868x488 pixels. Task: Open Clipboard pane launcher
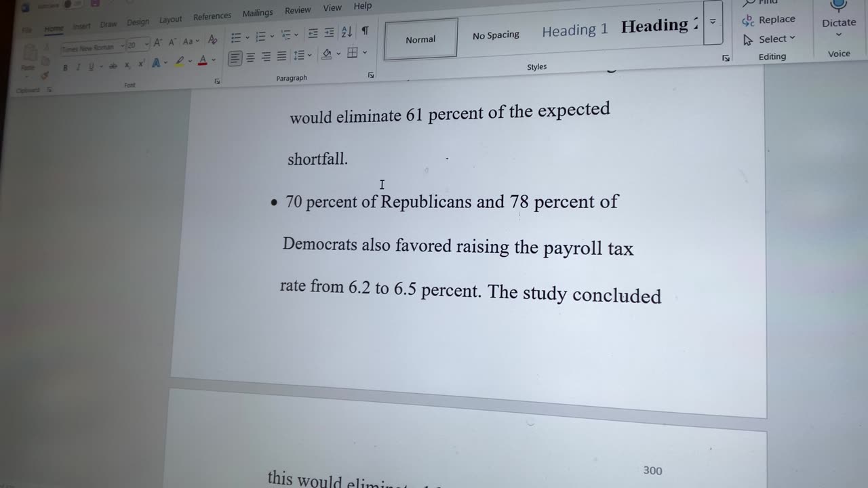(49, 89)
